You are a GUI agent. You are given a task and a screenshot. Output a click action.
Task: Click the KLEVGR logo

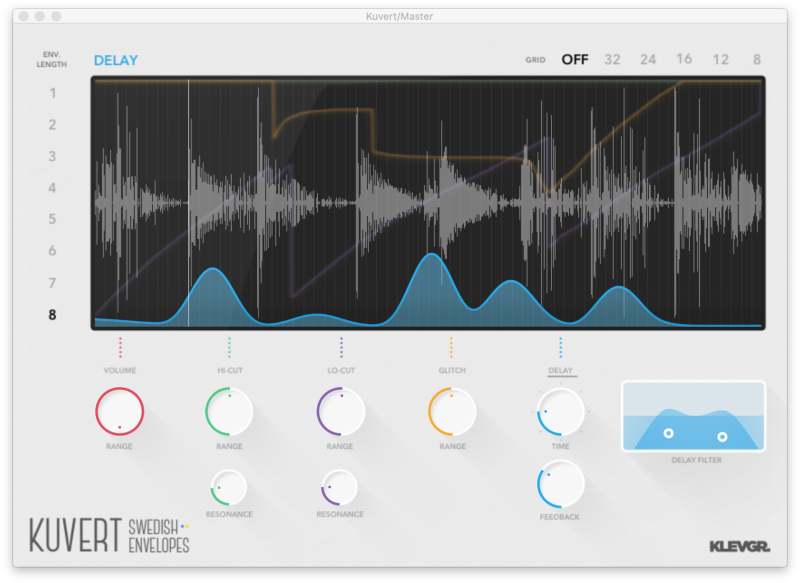(x=740, y=546)
